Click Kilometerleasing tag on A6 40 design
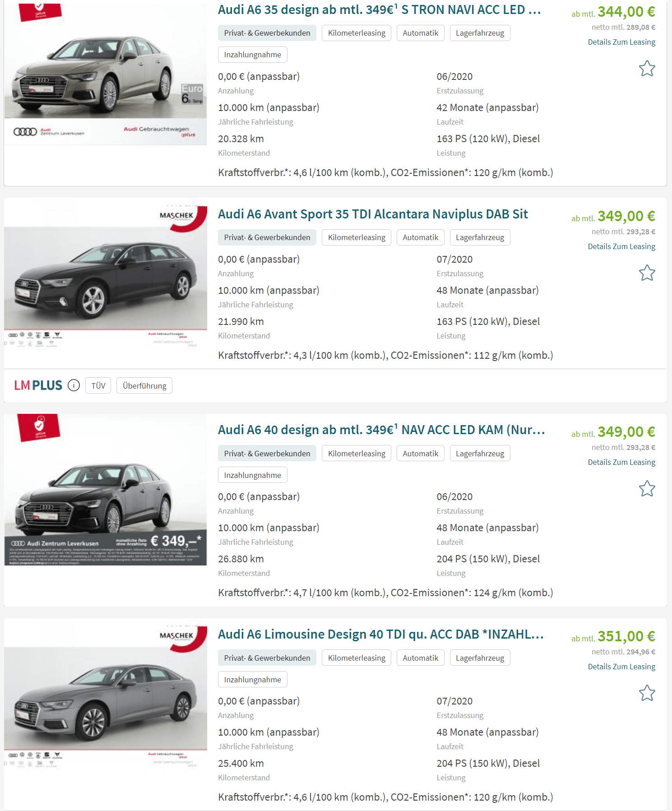The image size is (672, 811). (x=357, y=454)
